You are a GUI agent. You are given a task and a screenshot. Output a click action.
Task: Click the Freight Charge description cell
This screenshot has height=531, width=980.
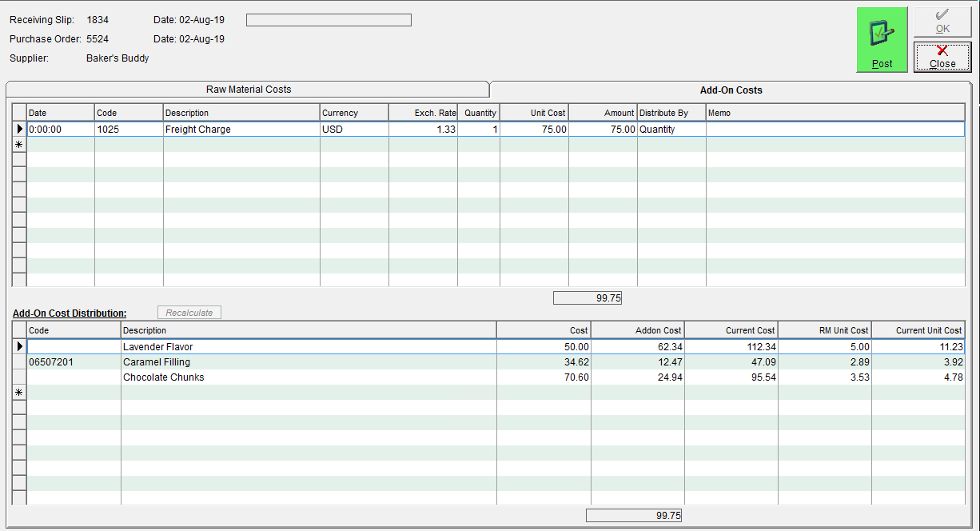241,129
